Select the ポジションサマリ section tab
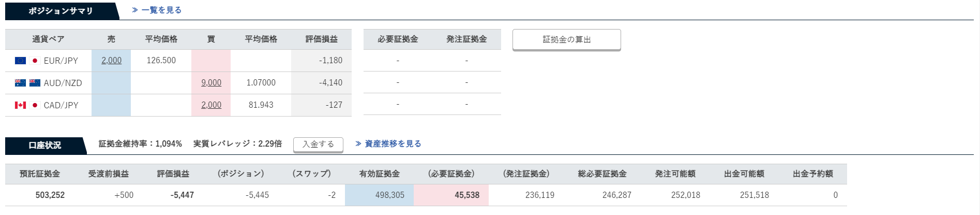The height and width of the screenshot is (215, 980). [x=61, y=11]
